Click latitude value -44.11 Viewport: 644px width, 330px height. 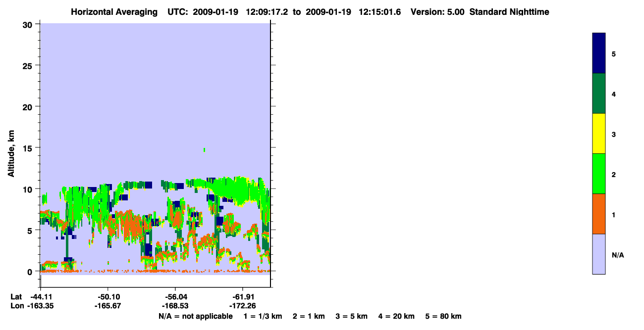coord(41,297)
